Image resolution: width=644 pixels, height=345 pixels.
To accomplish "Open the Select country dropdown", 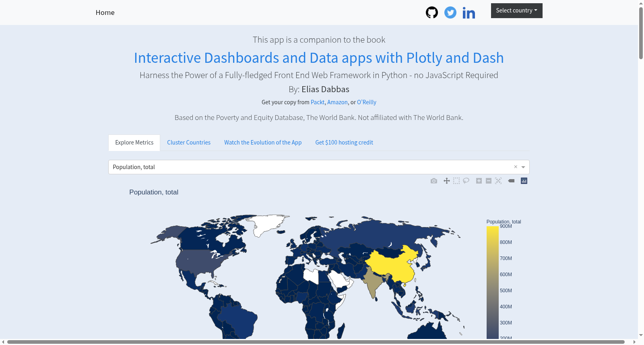I will click(517, 10).
